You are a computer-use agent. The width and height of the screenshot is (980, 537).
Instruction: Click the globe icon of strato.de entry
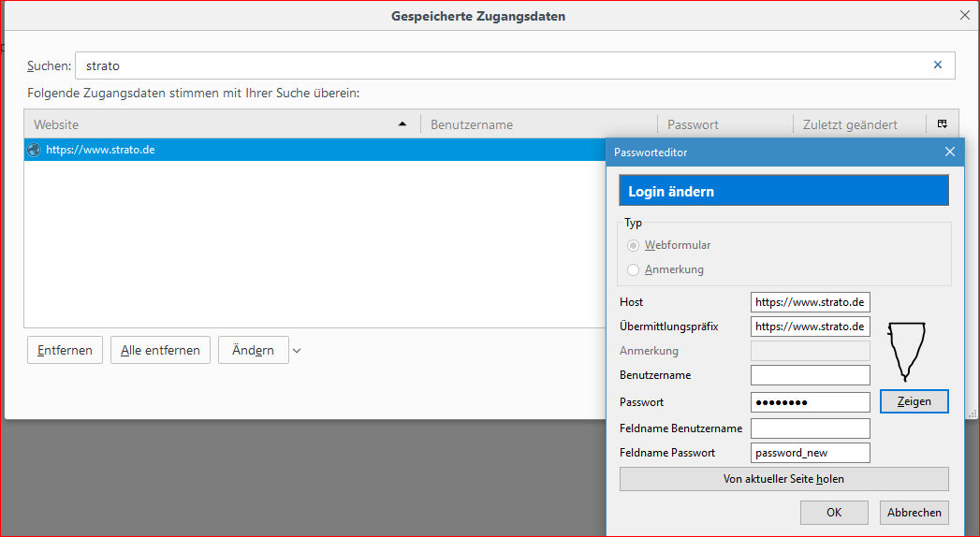34,150
